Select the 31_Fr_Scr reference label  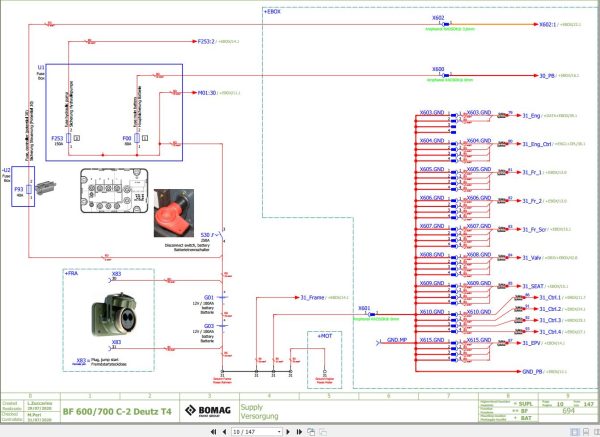534,230
